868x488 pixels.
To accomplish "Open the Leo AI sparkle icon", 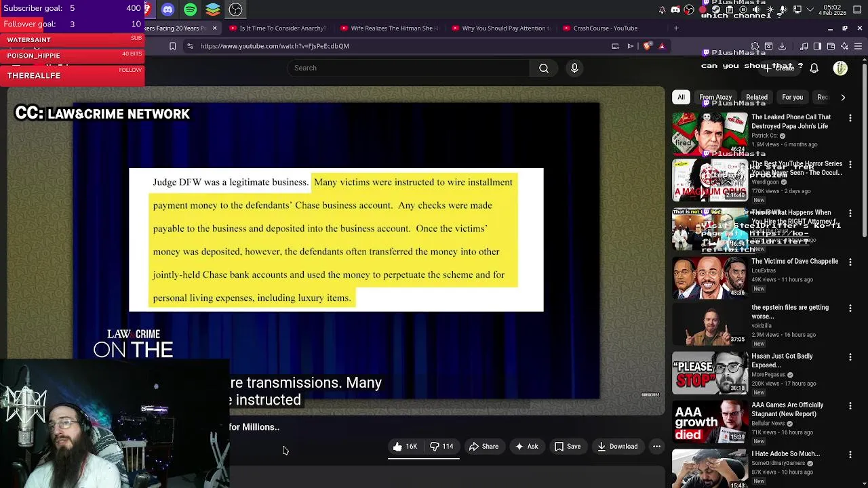I will point(844,46).
